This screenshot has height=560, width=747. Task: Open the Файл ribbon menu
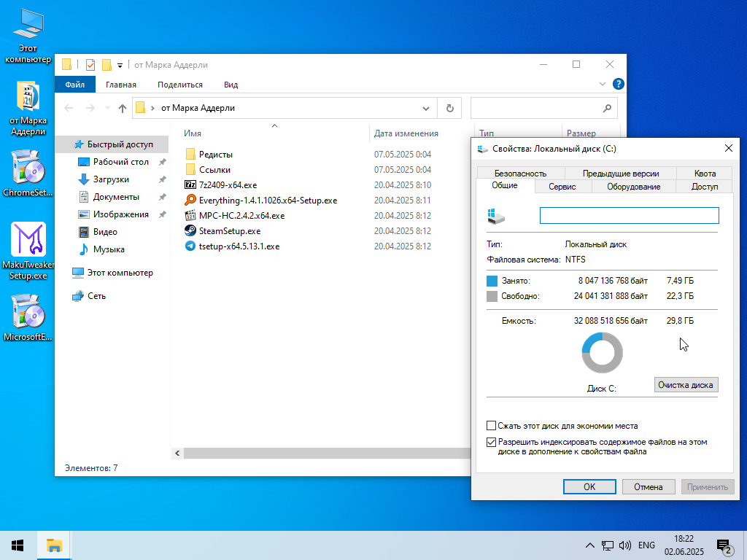pyautogui.click(x=75, y=85)
